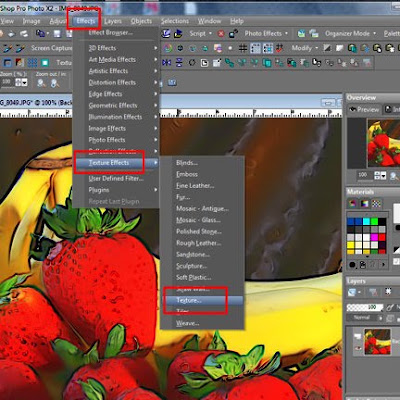Screen dimensions: 400x400
Task: Click the color wheel icon in the toolbar
Action: click(x=168, y=48)
